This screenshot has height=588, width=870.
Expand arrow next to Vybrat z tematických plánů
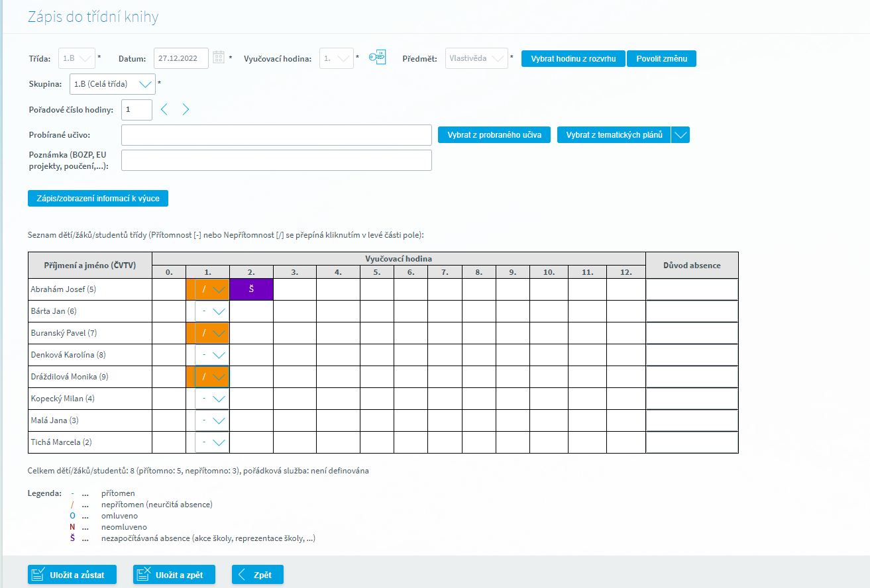point(680,135)
